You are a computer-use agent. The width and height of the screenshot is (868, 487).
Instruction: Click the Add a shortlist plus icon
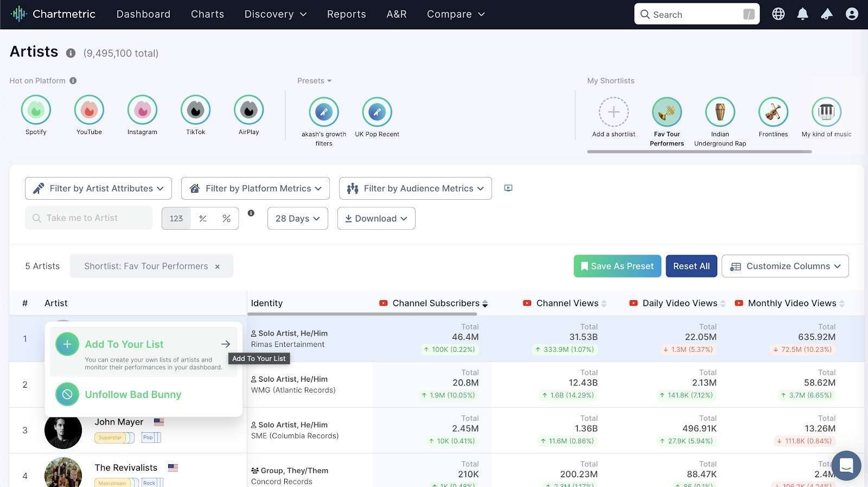614,112
